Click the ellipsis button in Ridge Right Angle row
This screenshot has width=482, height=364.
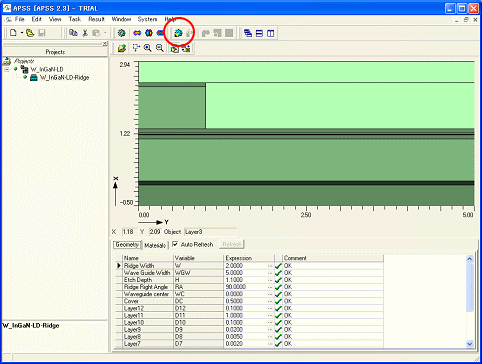pyautogui.click(x=270, y=287)
